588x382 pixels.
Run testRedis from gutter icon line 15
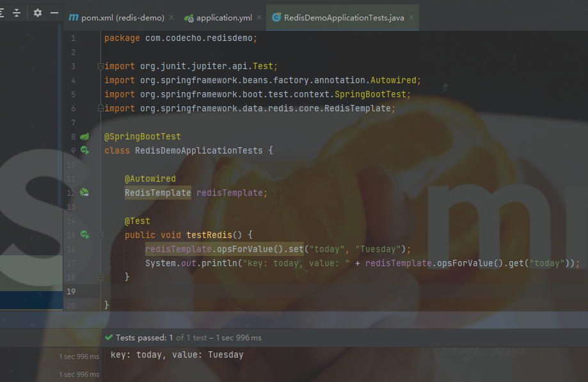[84, 235]
